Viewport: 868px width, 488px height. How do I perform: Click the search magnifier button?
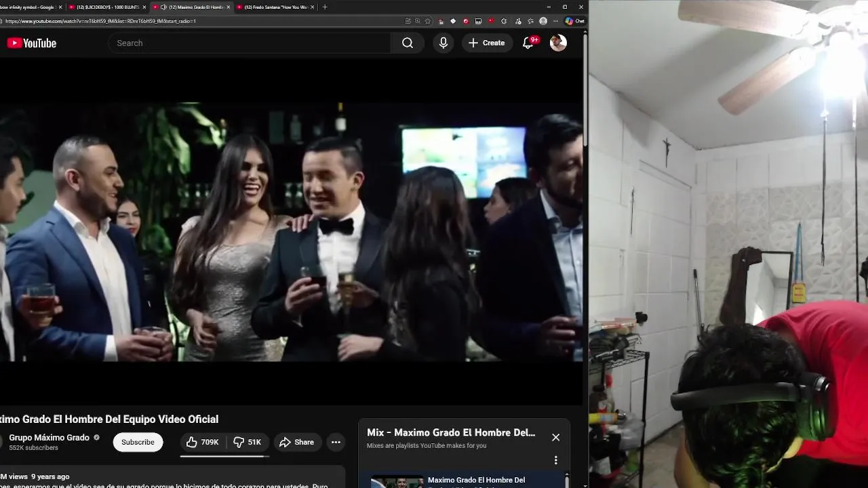[407, 43]
